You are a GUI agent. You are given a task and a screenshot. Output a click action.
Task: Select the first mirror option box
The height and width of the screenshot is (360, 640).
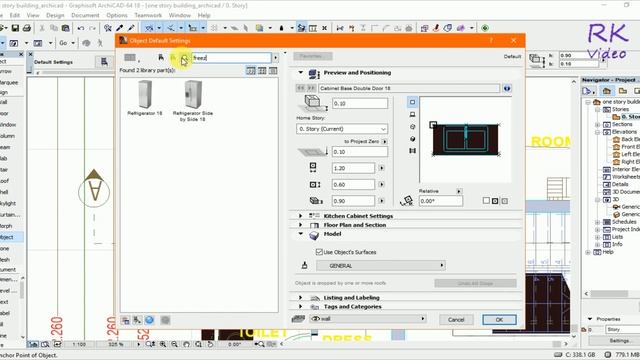(x=486, y=201)
